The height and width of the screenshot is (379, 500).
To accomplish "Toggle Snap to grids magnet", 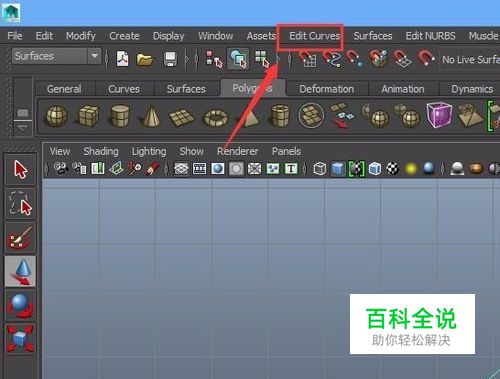I will [x=307, y=59].
